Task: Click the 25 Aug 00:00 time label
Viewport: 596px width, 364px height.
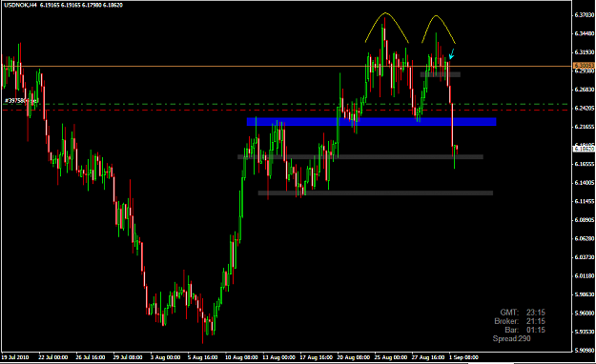Action: 390,357
